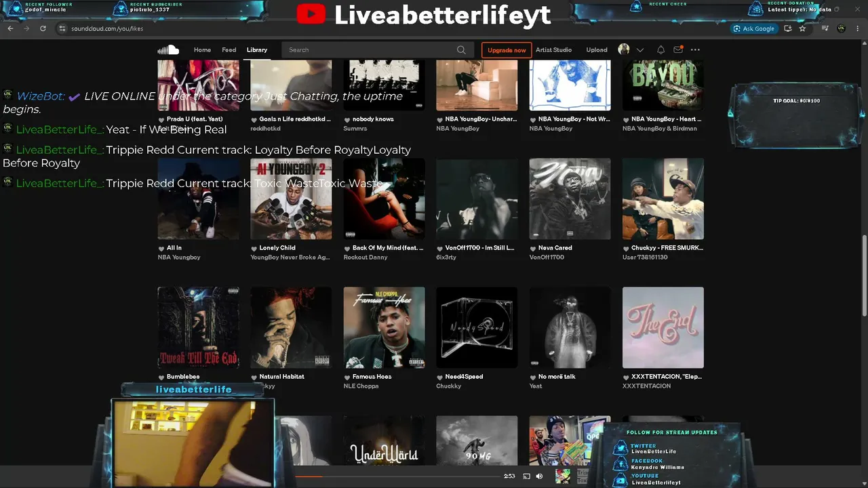Open the Chrome three-dot menu
Viewport: 868px width, 488px height.
[859, 28]
